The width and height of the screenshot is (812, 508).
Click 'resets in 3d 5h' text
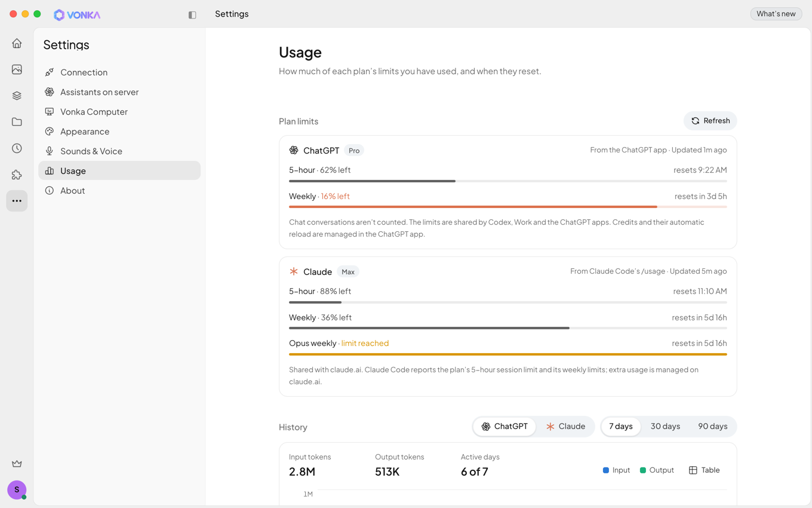[x=701, y=196]
